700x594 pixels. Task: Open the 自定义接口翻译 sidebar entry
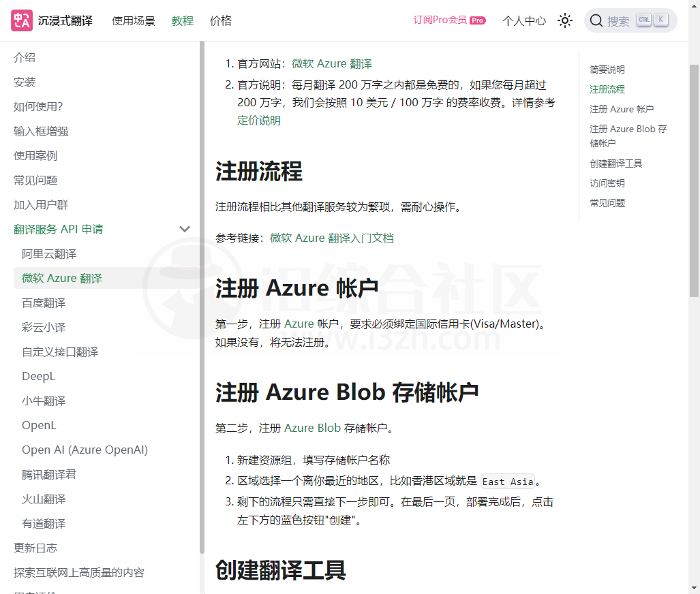tap(60, 351)
